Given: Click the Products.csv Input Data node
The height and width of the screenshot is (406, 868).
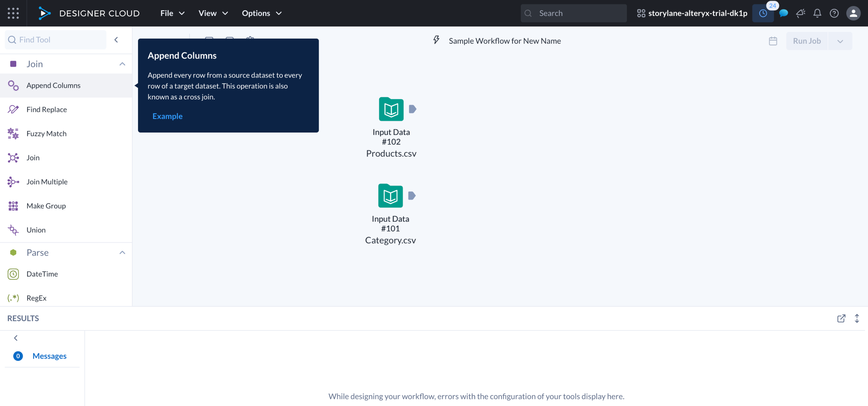Looking at the screenshot, I should tap(391, 109).
